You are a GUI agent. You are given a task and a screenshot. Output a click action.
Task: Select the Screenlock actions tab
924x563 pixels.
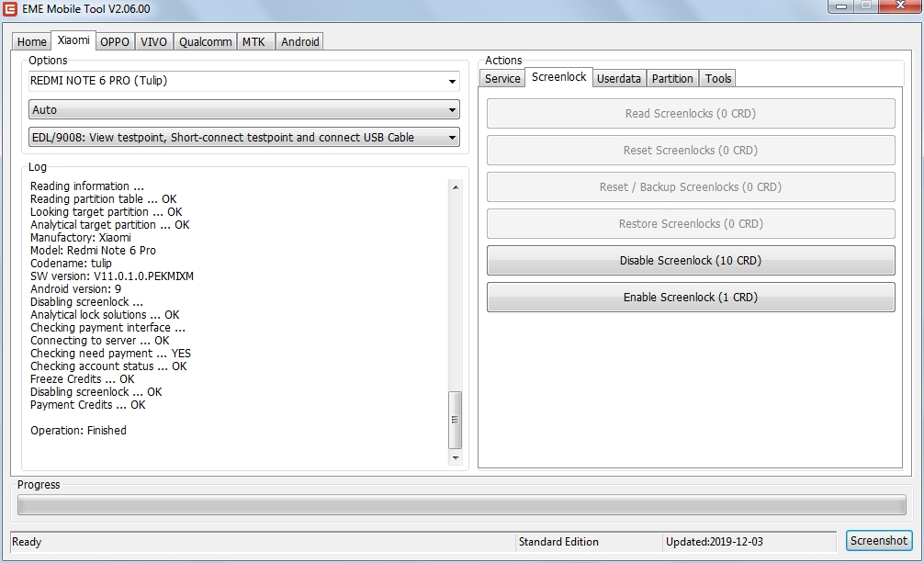[x=558, y=77]
